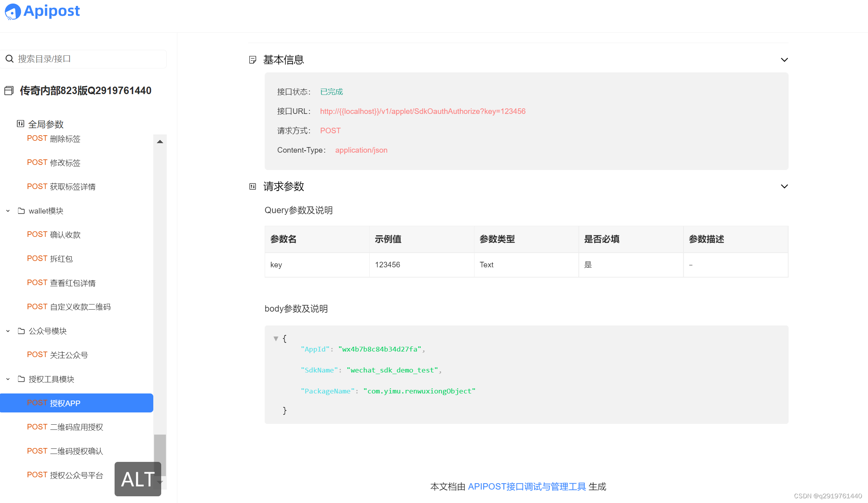
Task: Collapse the 基本信息 section arrow
Action: [784, 60]
